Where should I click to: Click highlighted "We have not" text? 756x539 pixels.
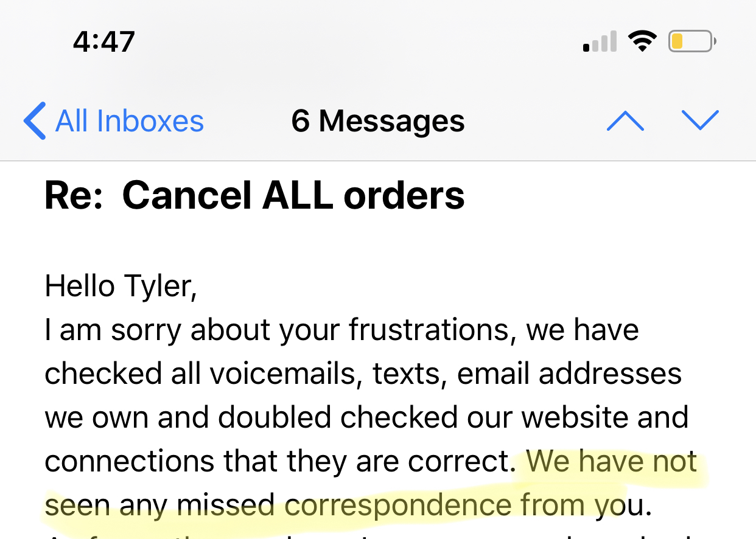(612, 461)
